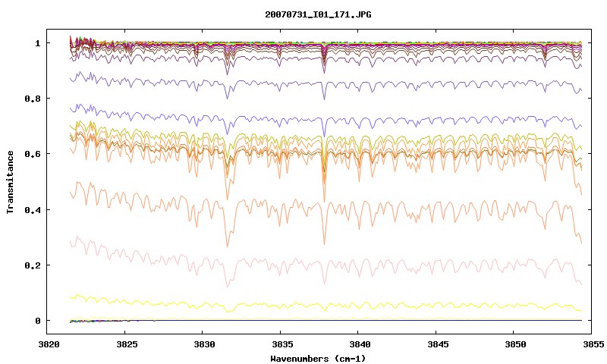Screen dimensions: 607x364
Task: Click the x-axis tick label 3830
Action: 204,344
